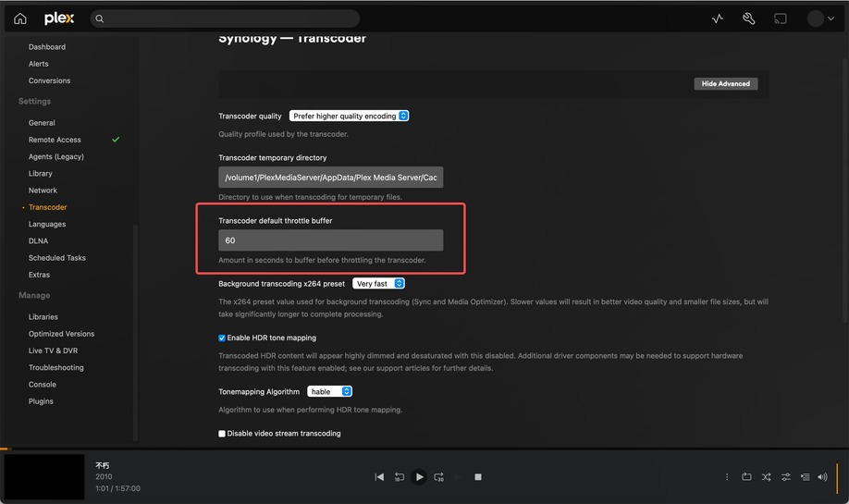Viewport: 849px width, 504px height.
Task: Click inside the top search bar
Action: (226, 18)
